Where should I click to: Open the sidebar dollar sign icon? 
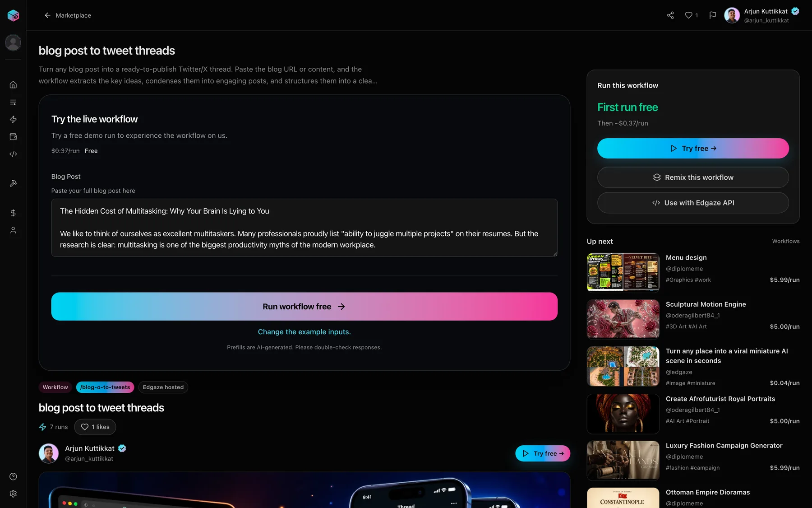point(13,213)
